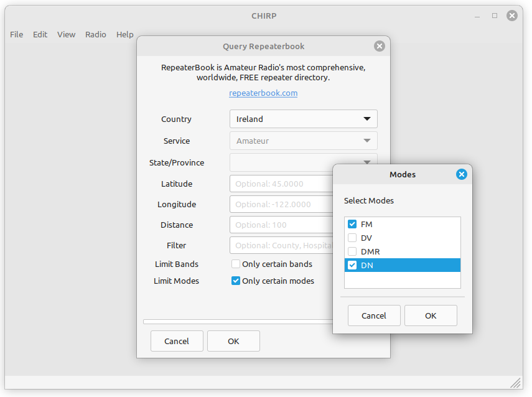Open the Radio menu

[96, 35]
